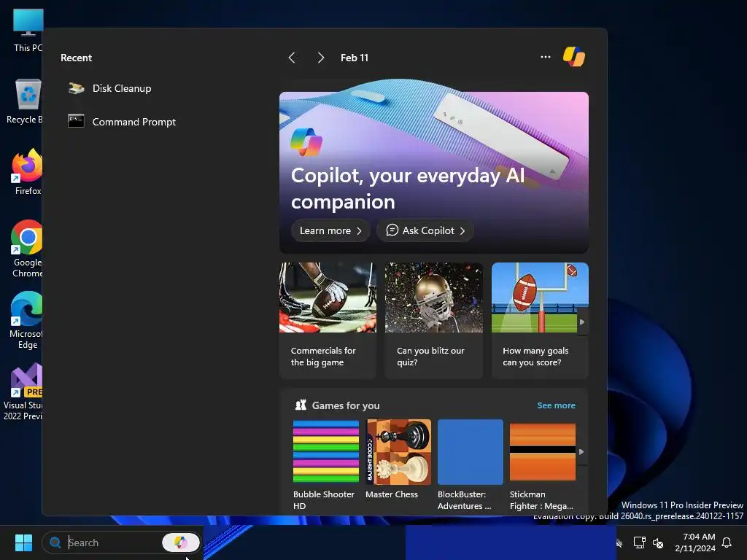
Task: Click the colorful Bing rewards icon top right
Action: pos(574,57)
